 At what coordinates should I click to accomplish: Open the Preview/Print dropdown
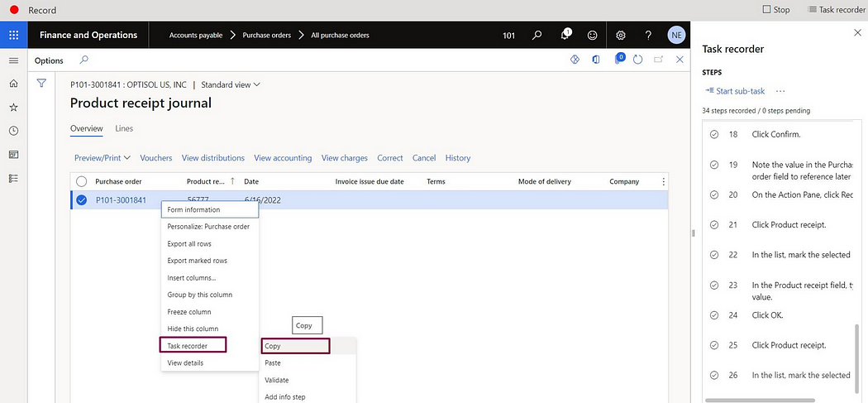(x=103, y=158)
